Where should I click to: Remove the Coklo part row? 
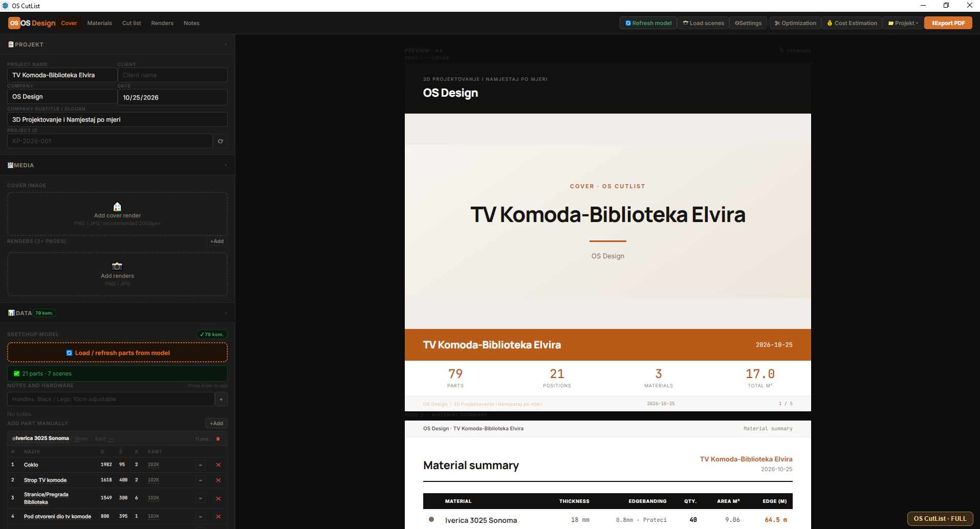(219, 465)
